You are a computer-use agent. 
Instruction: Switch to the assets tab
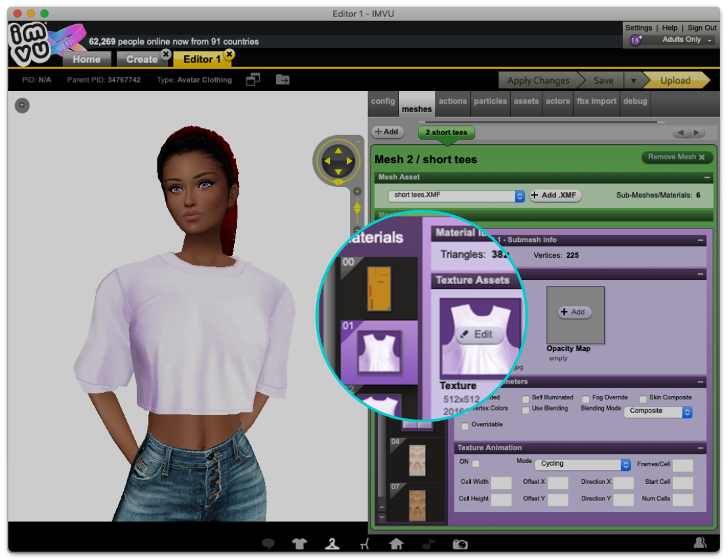(526, 102)
